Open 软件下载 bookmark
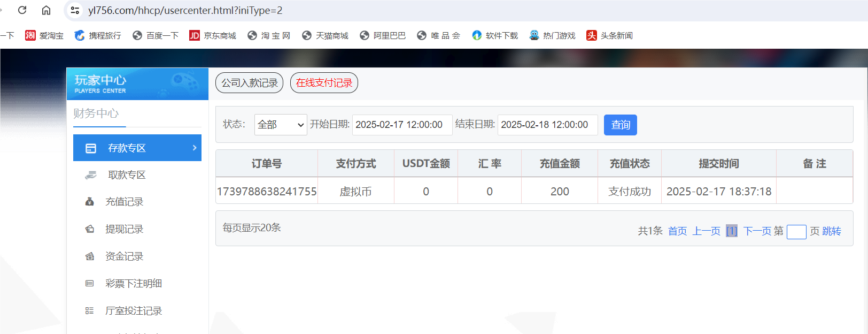 [495, 35]
